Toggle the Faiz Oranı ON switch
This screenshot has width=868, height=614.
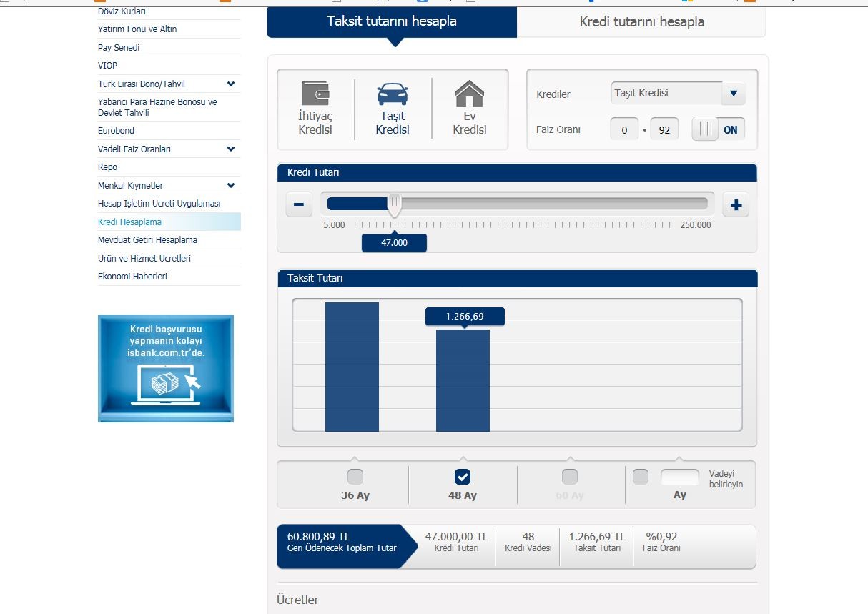[719, 129]
